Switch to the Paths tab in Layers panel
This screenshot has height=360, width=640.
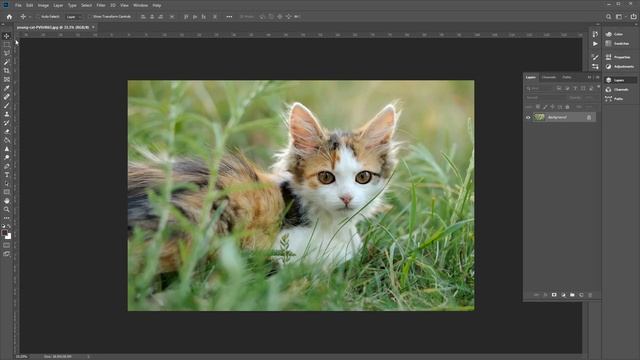point(567,77)
